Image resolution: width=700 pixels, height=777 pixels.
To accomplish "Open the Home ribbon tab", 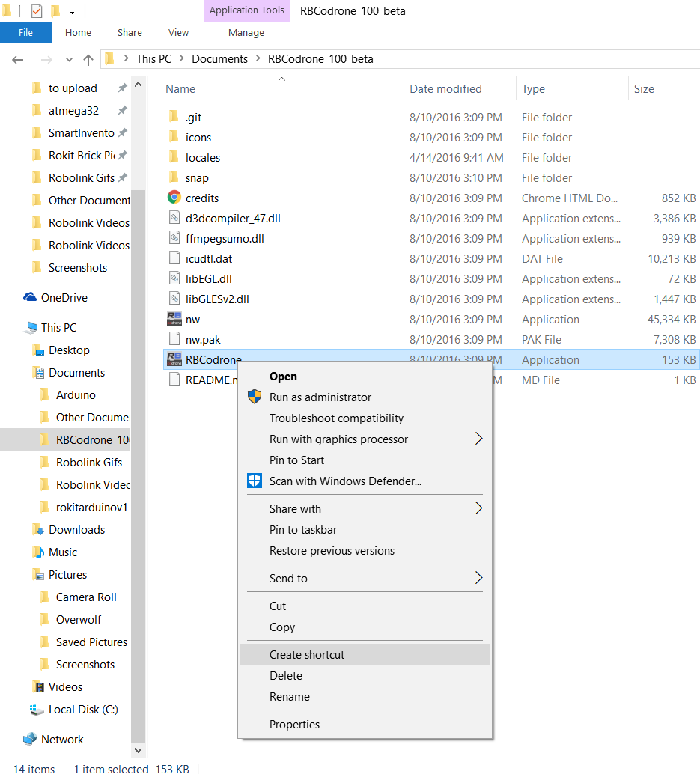I will point(78,32).
